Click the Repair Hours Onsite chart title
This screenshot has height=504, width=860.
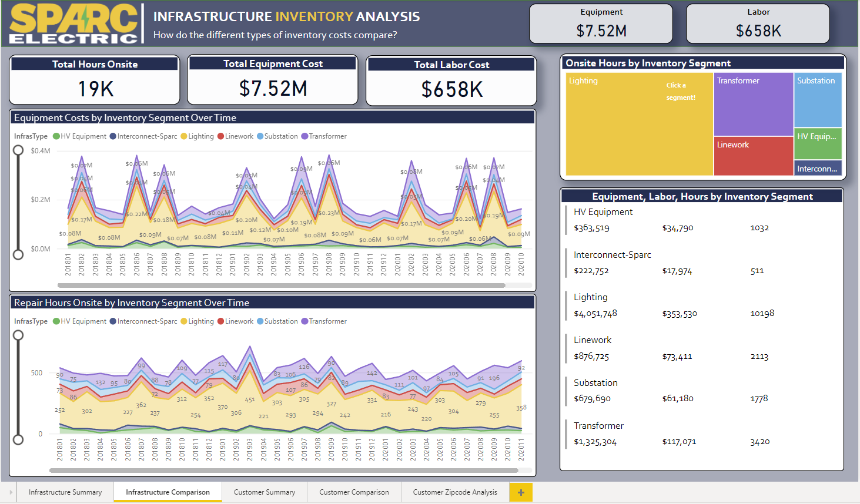[x=132, y=303]
